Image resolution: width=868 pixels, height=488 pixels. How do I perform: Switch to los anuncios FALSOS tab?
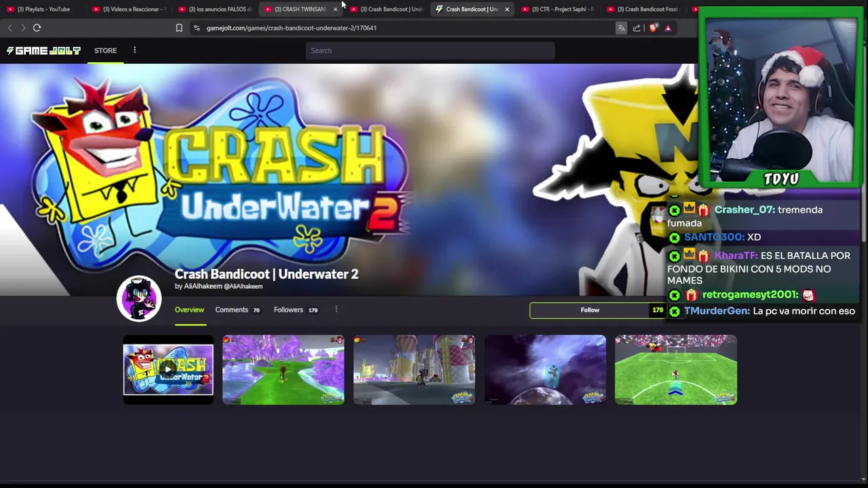215,9
